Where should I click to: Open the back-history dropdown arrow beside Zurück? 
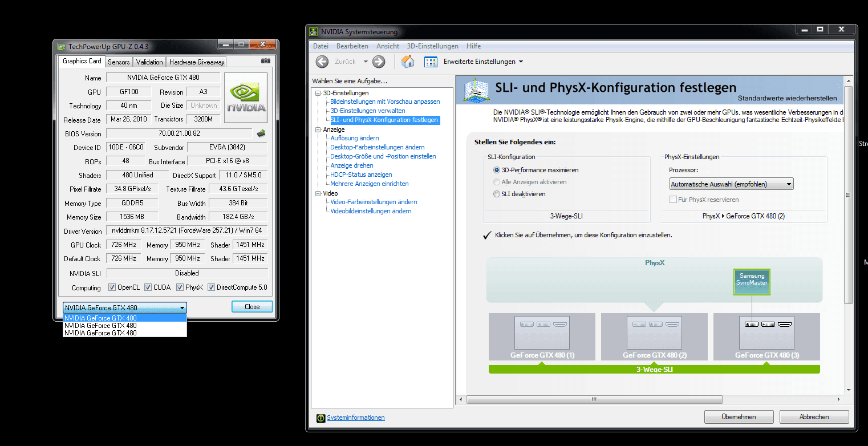coord(366,62)
